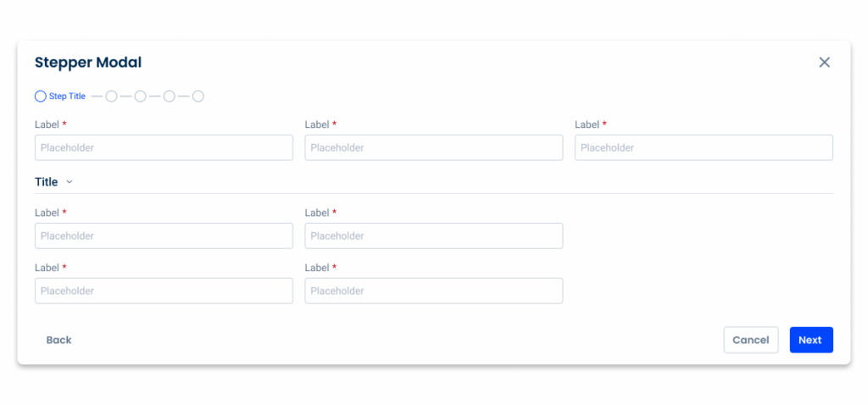The height and width of the screenshot is (405, 868).
Task: Click the Title section heading
Action: coord(47,182)
